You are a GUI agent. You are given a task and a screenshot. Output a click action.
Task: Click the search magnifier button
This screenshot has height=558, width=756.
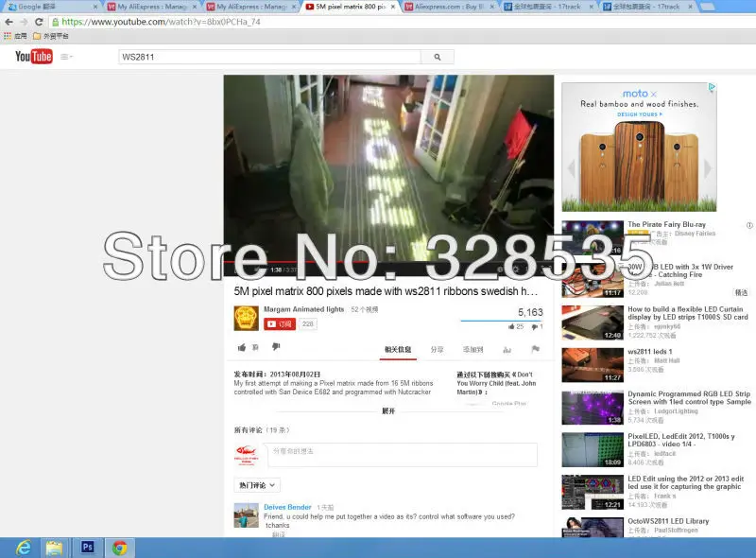click(x=438, y=57)
